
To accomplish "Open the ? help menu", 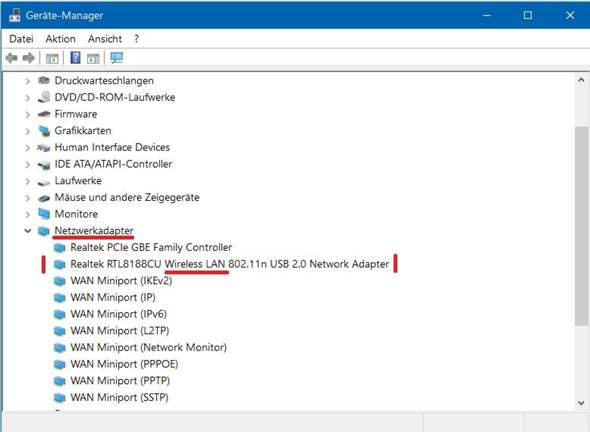I will (x=136, y=39).
